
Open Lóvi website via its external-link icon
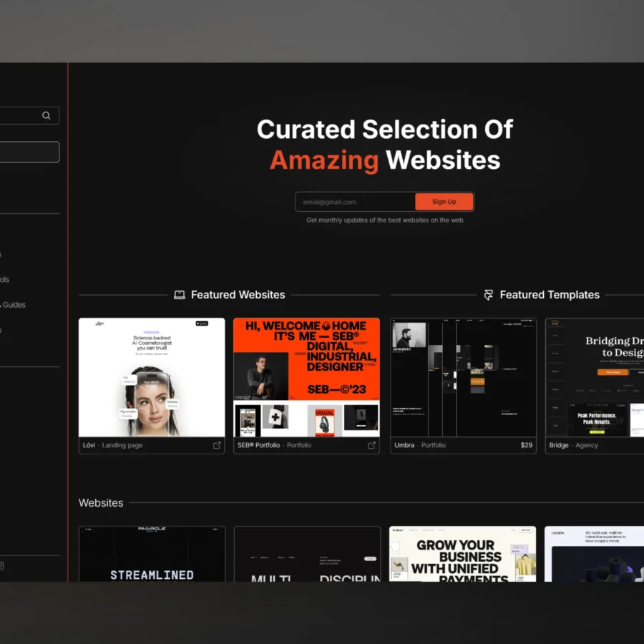(217, 445)
